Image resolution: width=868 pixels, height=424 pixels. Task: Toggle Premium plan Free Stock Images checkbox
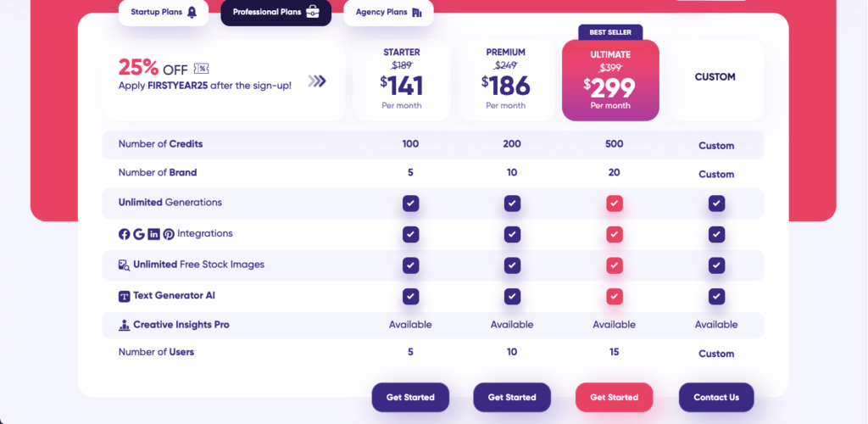click(x=512, y=265)
